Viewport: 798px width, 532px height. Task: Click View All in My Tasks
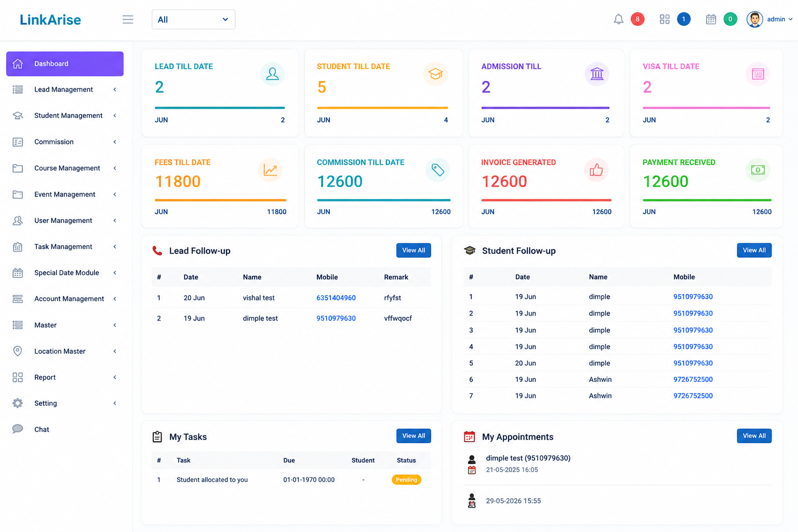(x=414, y=436)
